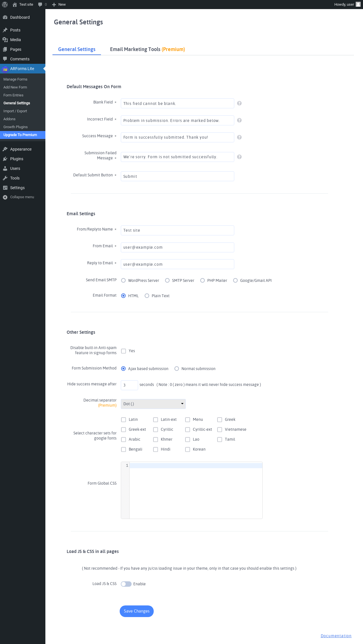
Task: Show help tooltip for Incorrect Field
Action: pyautogui.click(x=239, y=120)
